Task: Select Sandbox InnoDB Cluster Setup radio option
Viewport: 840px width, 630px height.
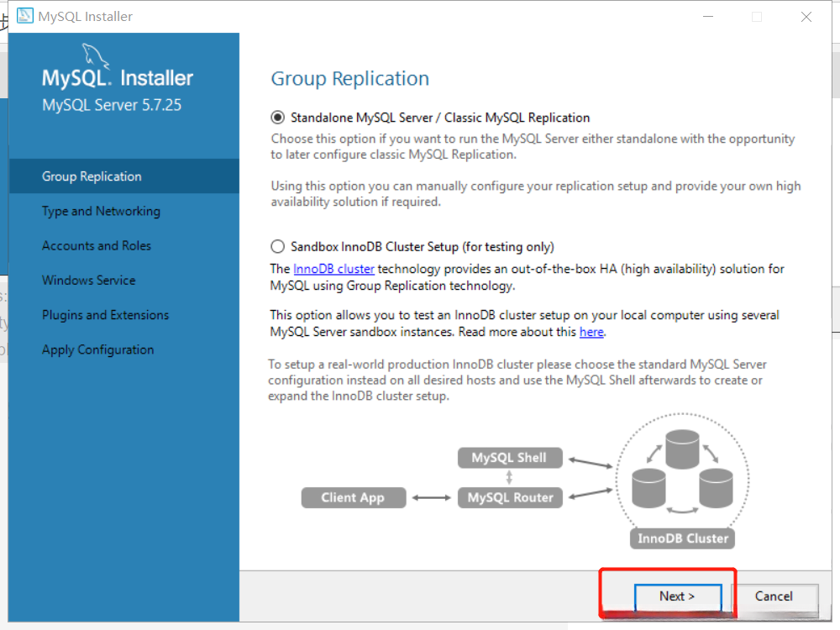Action: (x=277, y=246)
